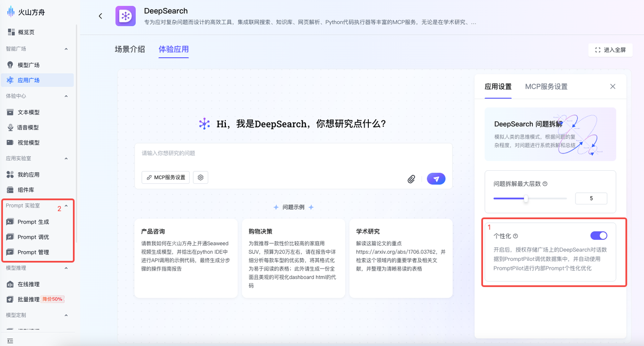Click sidebar collapse icon at bottom left
This screenshot has height=346, width=644.
click(10, 341)
